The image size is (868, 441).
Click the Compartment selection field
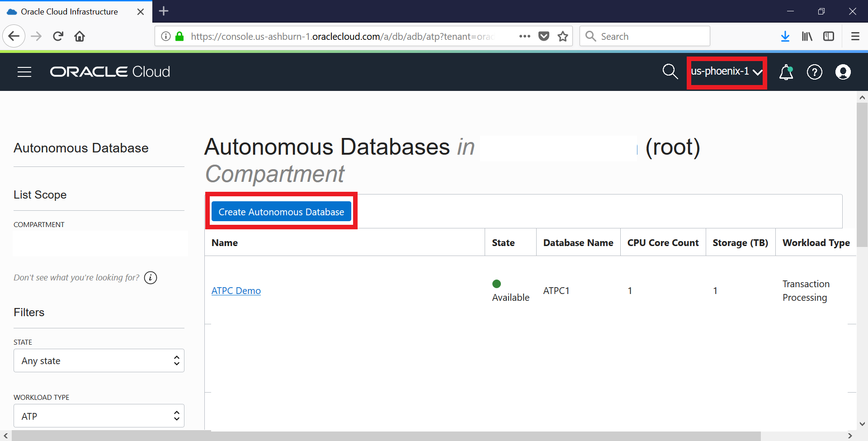(x=100, y=244)
